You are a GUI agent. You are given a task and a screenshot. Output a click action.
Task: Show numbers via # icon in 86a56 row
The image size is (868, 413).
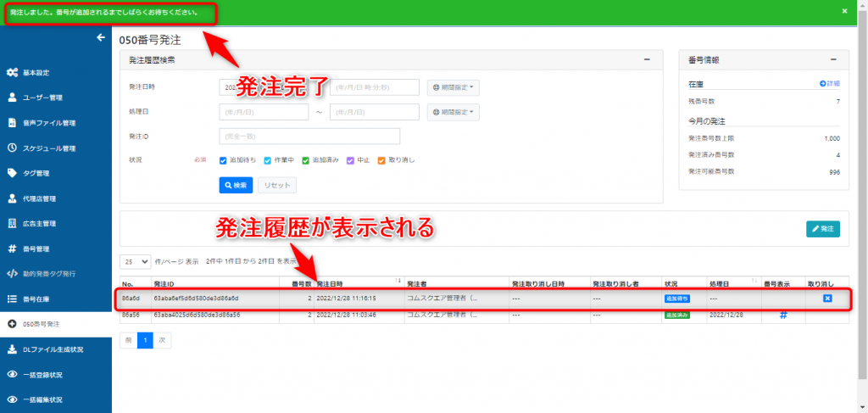point(782,315)
